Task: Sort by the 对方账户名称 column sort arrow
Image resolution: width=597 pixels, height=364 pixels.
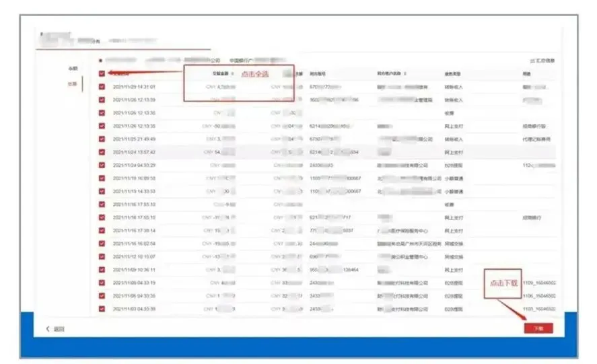Action: pos(405,73)
